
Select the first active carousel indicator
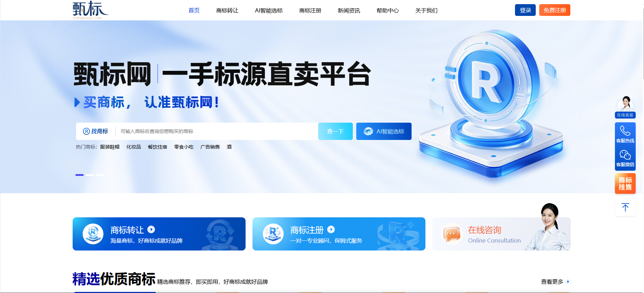click(x=80, y=175)
